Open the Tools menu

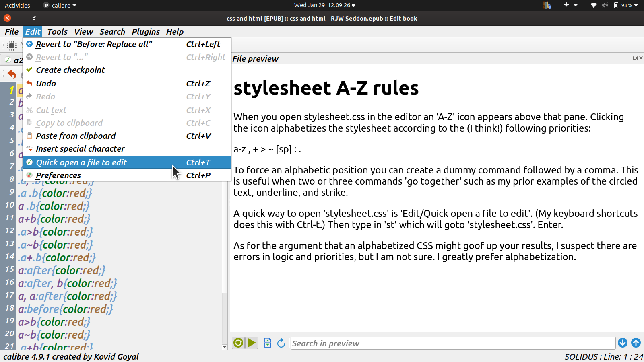coord(57,32)
